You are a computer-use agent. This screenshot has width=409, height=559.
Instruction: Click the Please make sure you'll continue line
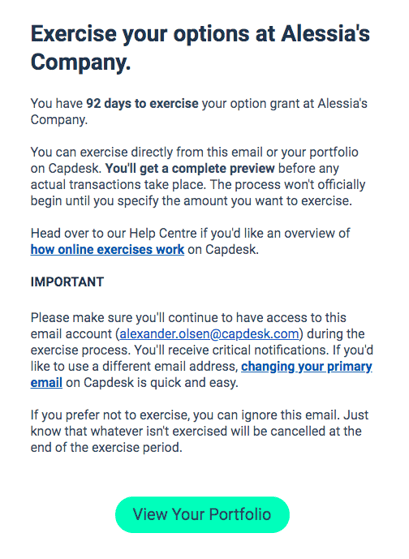pyautogui.click(x=188, y=317)
